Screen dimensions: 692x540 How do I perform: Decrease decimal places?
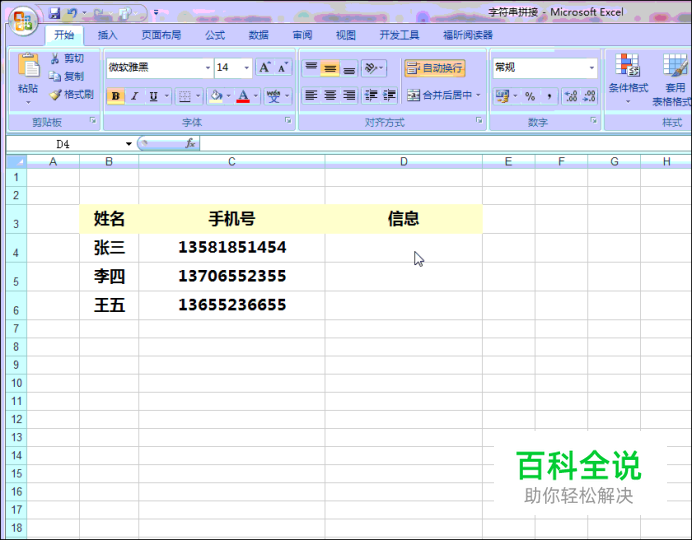pyautogui.click(x=589, y=96)
